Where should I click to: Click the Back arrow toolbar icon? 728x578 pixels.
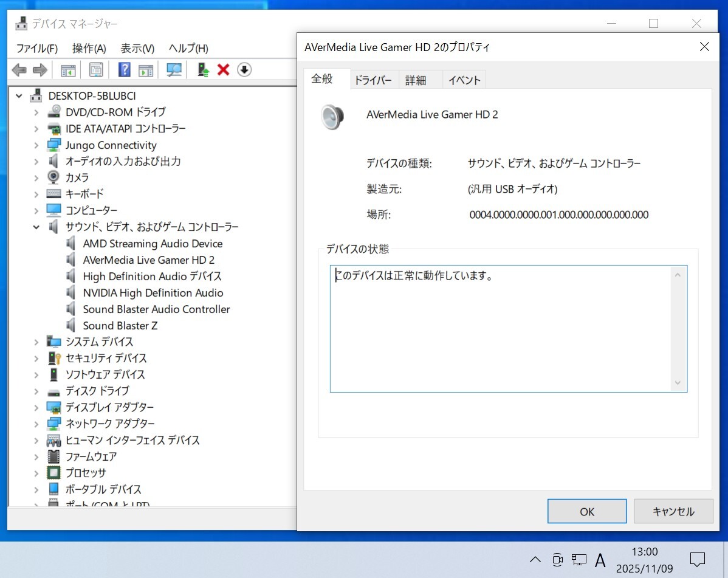(19, 70)
